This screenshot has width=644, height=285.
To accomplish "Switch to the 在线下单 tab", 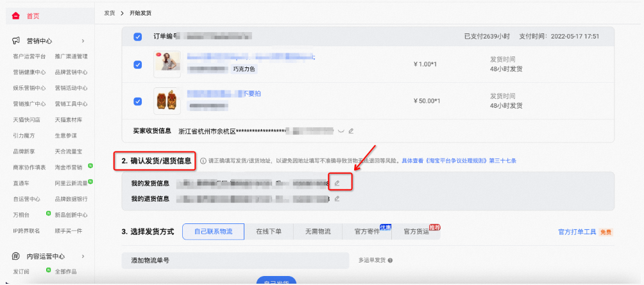I will coord(269,232).
